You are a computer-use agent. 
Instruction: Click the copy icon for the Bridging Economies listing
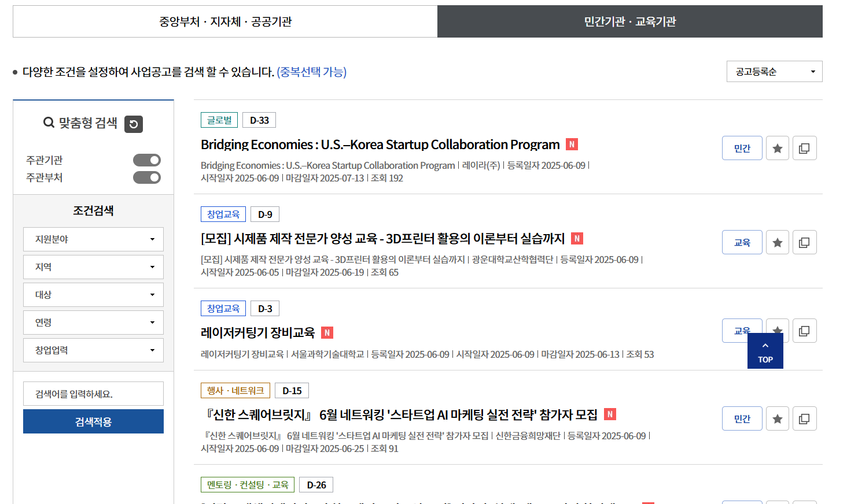click(x=804, y=148)
